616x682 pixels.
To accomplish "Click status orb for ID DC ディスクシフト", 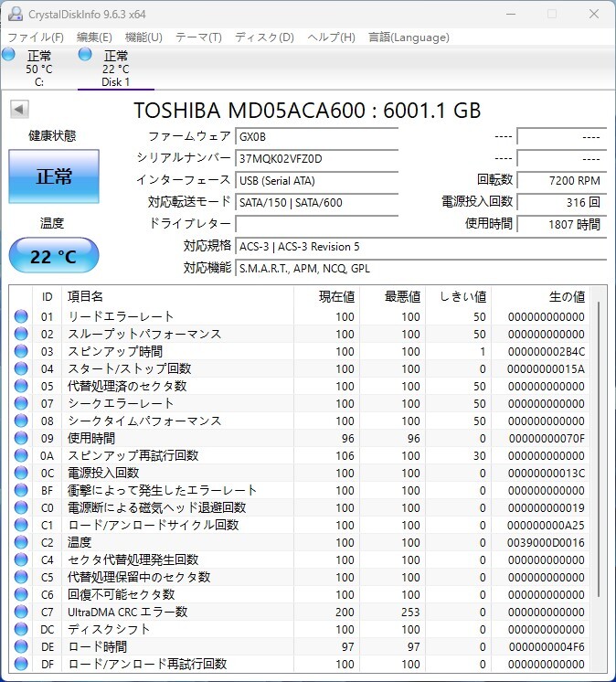I will [x=21, y=629].
